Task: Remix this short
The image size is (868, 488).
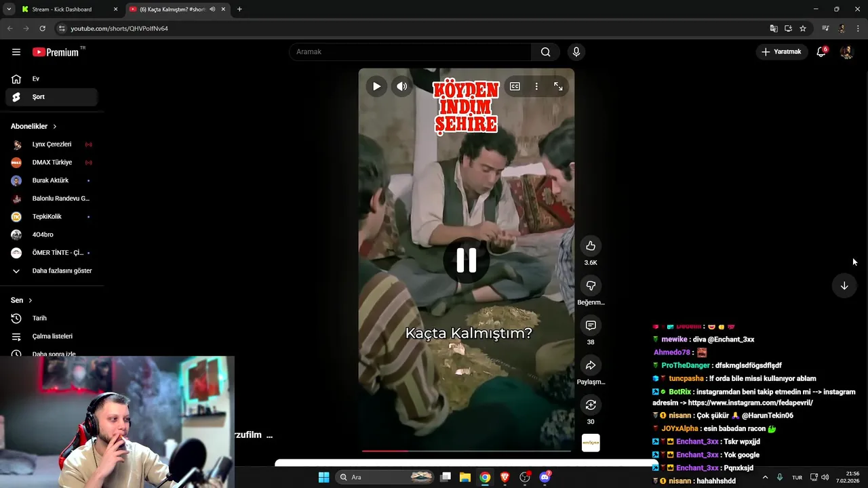Action: point(591,405)
